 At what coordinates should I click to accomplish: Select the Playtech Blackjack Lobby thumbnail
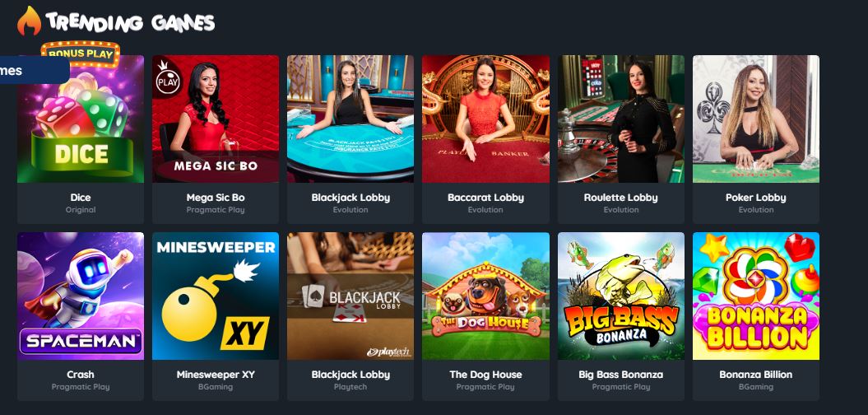coord(350,296)
